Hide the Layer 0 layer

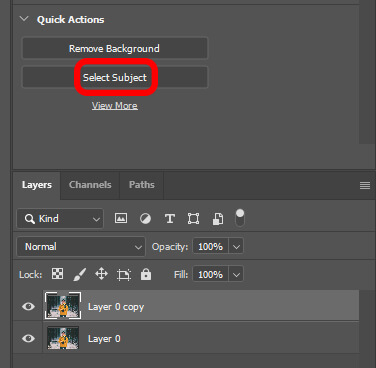pos(28,338)
